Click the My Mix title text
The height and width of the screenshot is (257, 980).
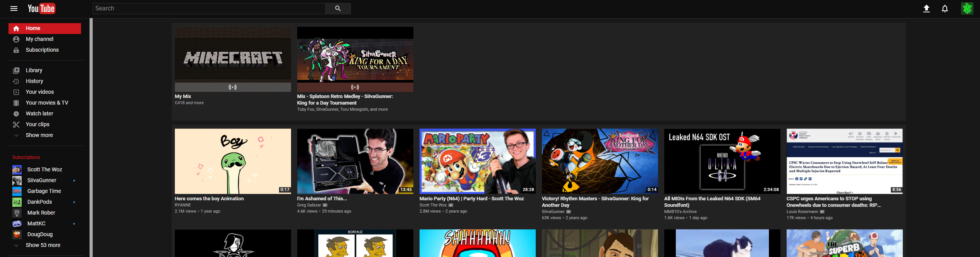183,96
